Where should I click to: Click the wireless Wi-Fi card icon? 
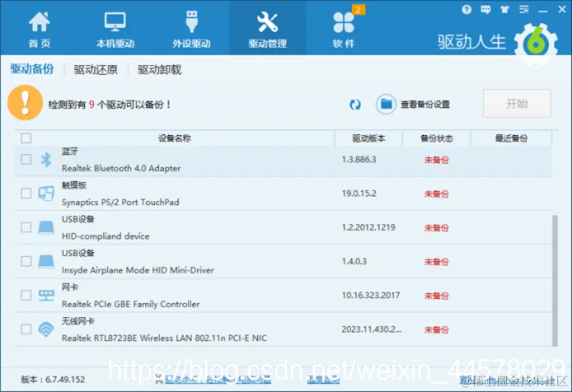point(46,329)
